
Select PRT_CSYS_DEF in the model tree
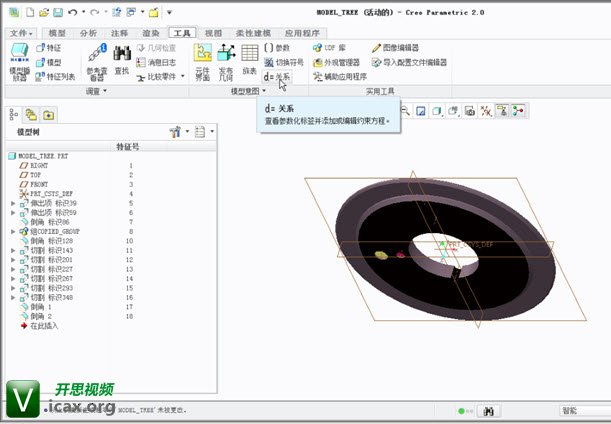[46, 194]
